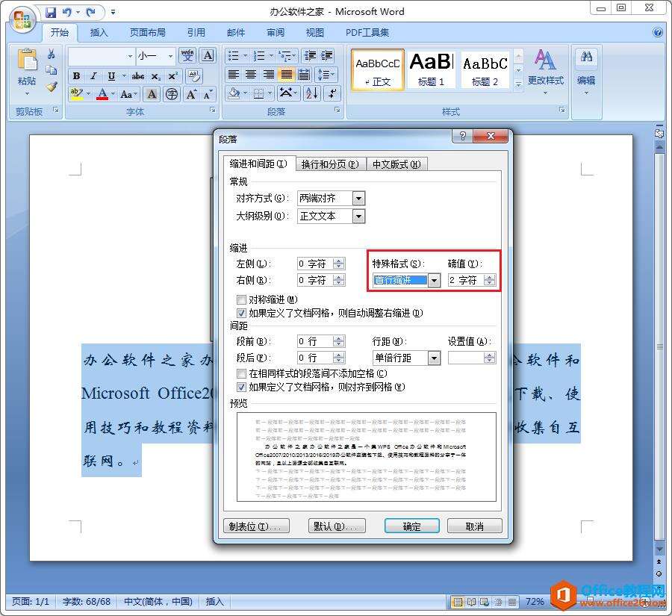Viewport: 672px width, 616px height.
Task: Click the 磅值 indent value field
Action: pyautogui.click(x=471, y=280)
